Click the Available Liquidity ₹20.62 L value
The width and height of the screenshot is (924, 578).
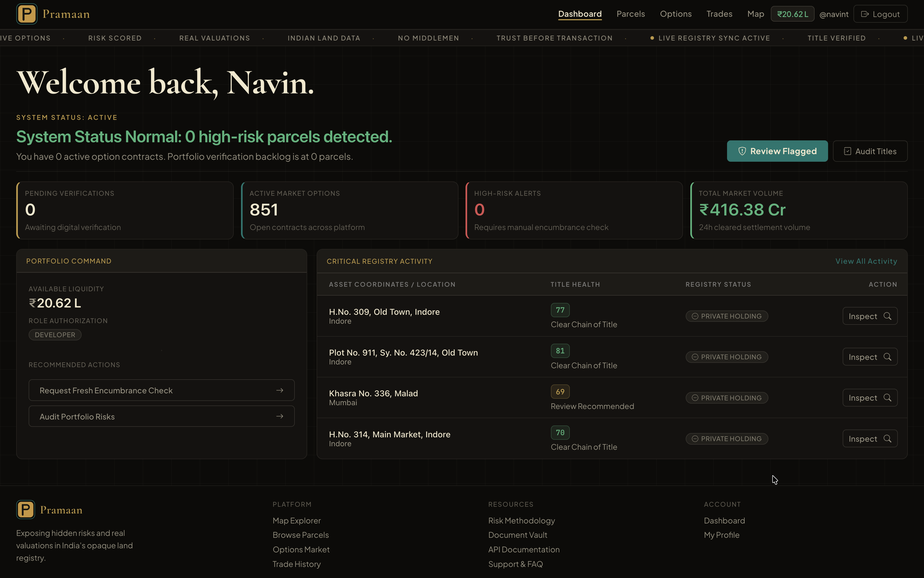click(x=55, y=303)
